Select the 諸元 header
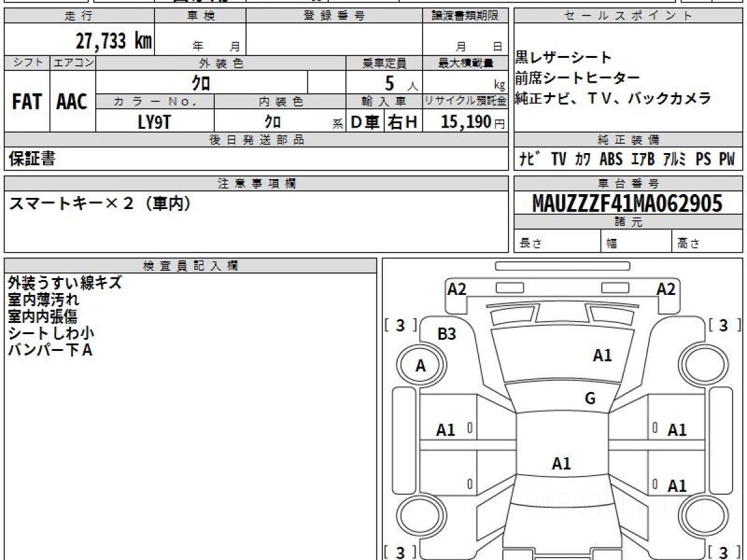 (628, 222)
